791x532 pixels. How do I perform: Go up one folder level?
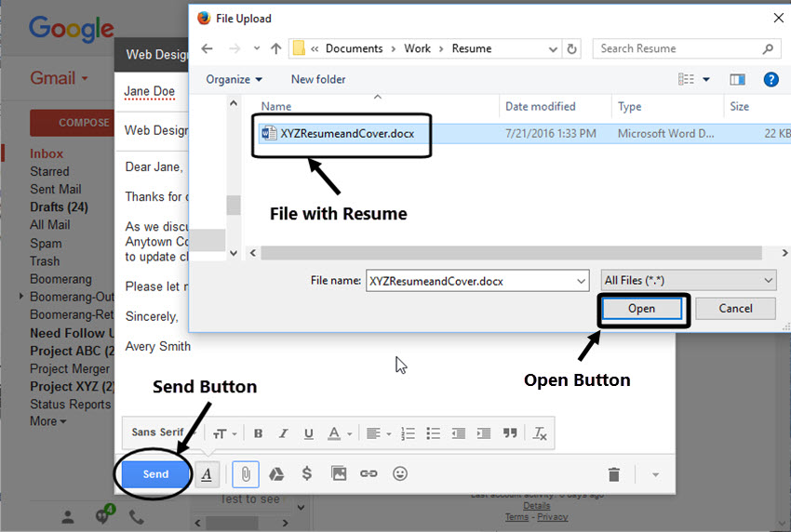point(275,48)
